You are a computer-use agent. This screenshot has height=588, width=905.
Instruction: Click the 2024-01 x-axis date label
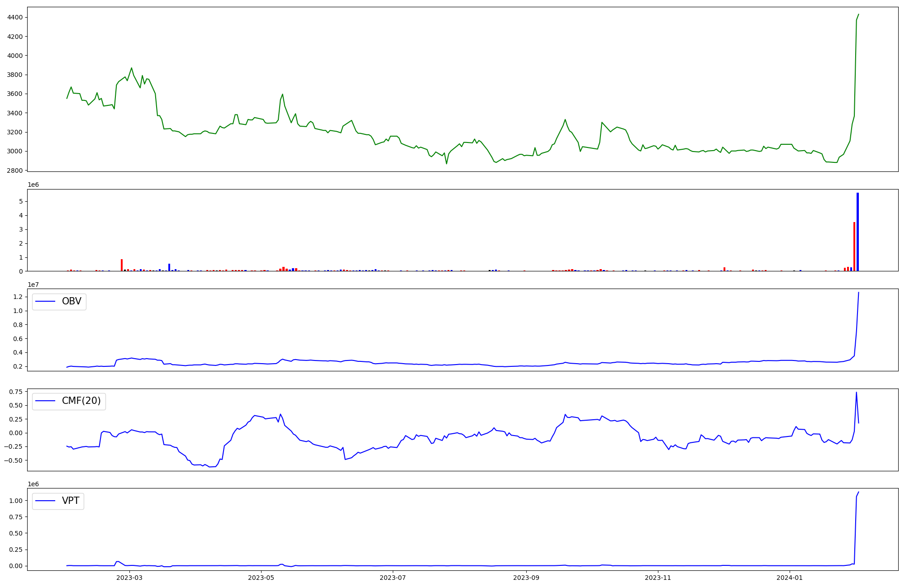click(x=789, y=578)
